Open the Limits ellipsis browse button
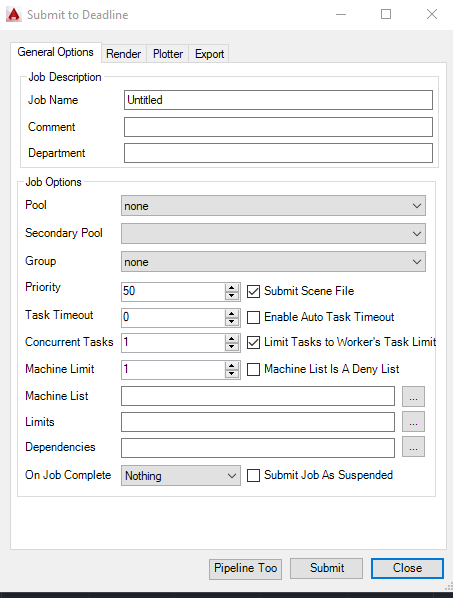The width and height of the screenshot is (453, 598). [413, 422]
